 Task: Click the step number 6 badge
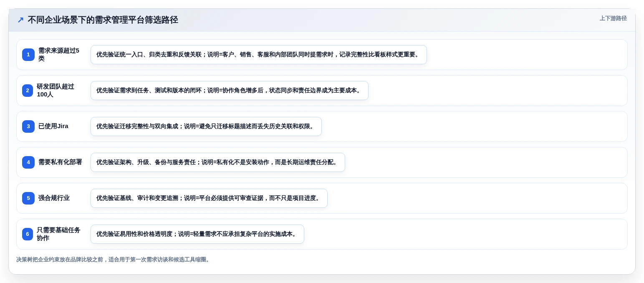[28, 234]
